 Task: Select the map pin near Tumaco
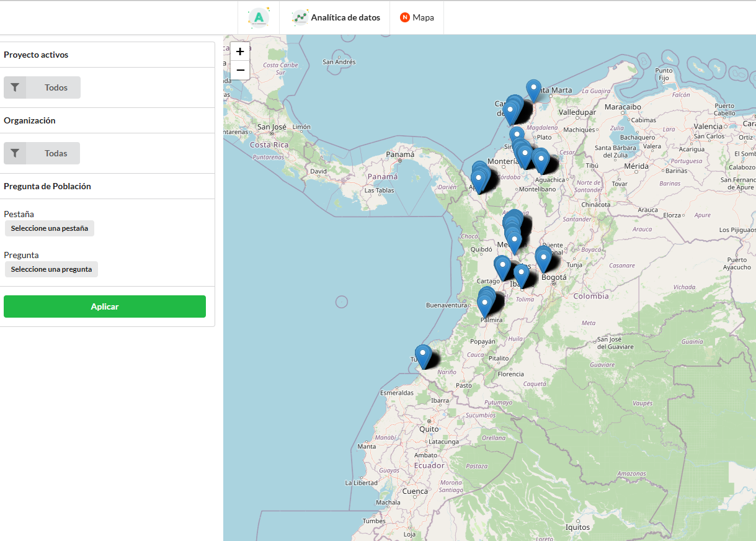coord(423,355)
